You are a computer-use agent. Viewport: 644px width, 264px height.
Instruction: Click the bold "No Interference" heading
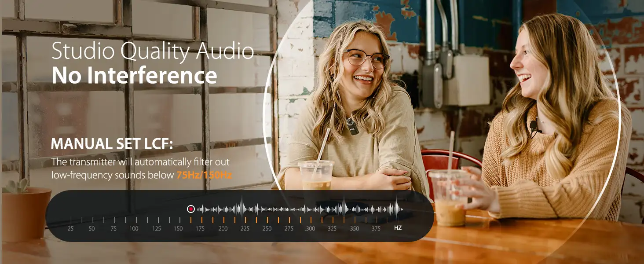[x=134, y=76]
